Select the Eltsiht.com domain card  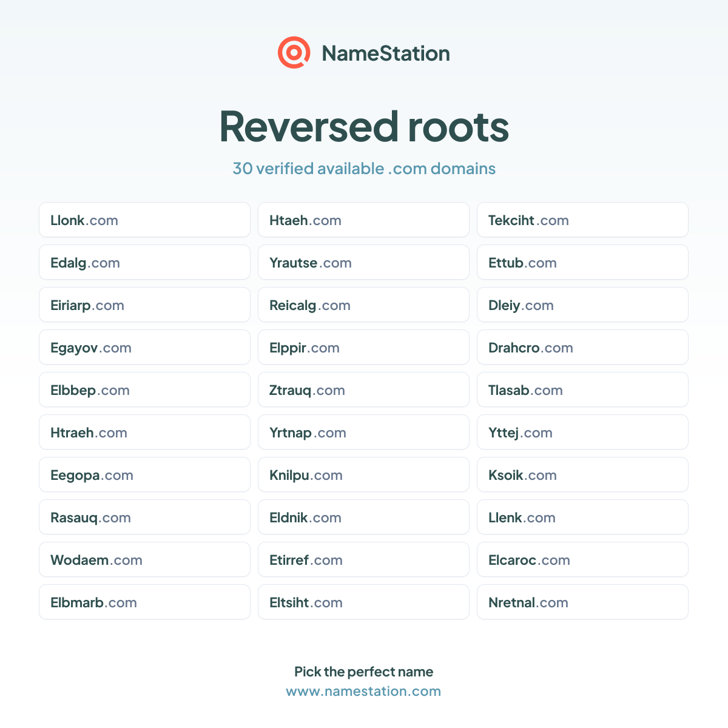point(363,602)
